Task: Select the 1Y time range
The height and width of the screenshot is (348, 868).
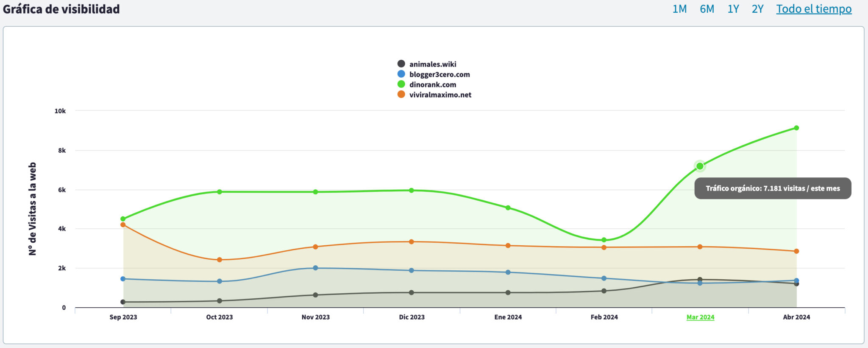Action: [x=733, y=9]
